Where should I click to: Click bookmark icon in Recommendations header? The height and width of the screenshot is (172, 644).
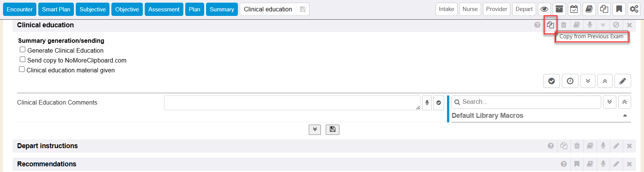click(x=577, y=164)
